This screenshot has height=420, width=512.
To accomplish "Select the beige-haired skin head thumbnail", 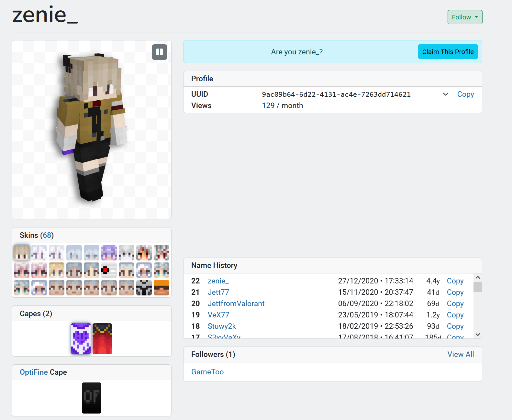I will click(22, 253).
